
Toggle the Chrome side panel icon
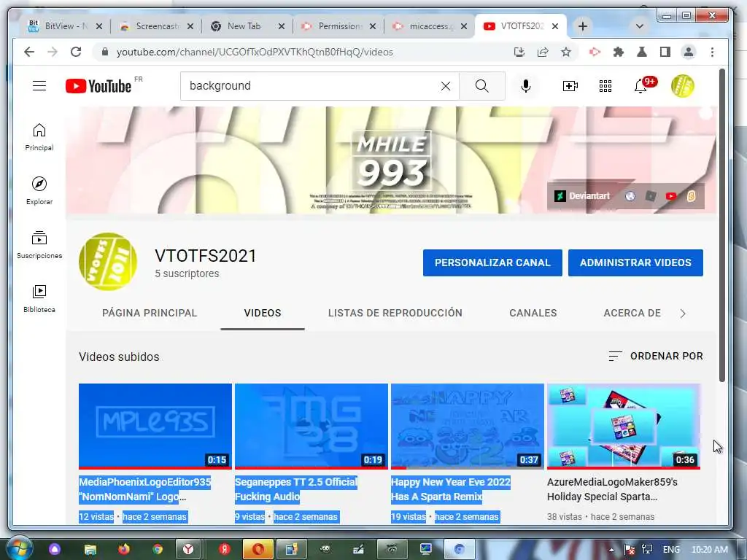(665, 52)
